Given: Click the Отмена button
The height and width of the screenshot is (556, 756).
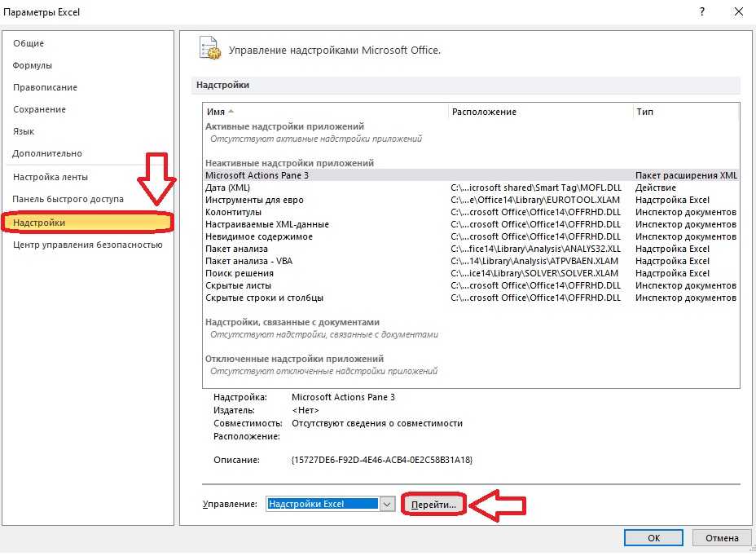Looking at the screenshot, I should click(721, 538).
